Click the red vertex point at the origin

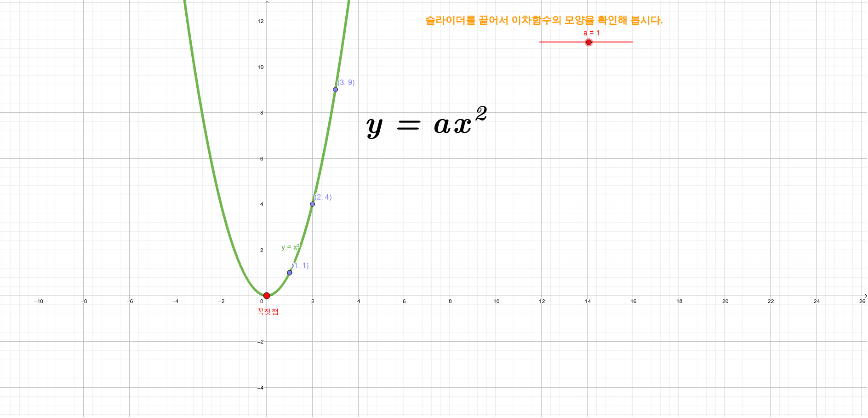coord(267,296)
